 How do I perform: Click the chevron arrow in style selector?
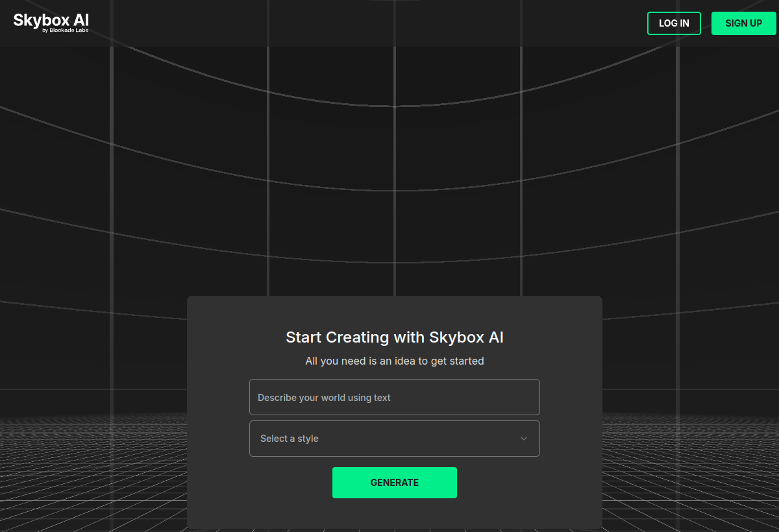click(524, 439)
